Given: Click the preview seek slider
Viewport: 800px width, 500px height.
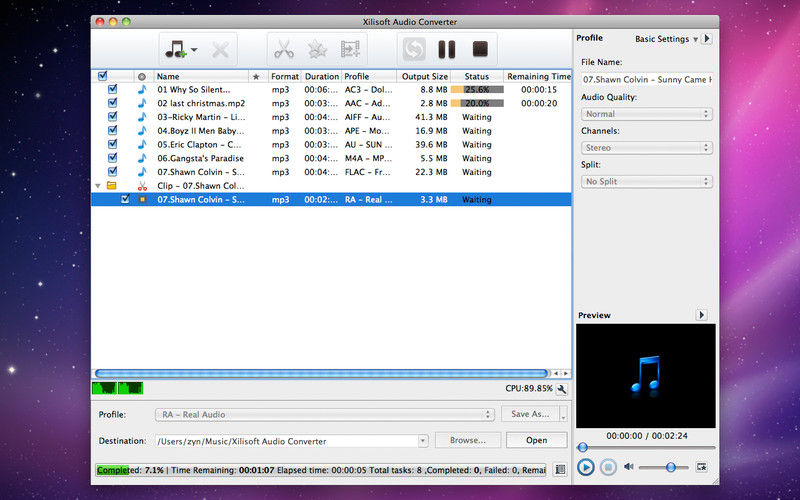Looking at the screenshot, I should (x=646, y=447).
